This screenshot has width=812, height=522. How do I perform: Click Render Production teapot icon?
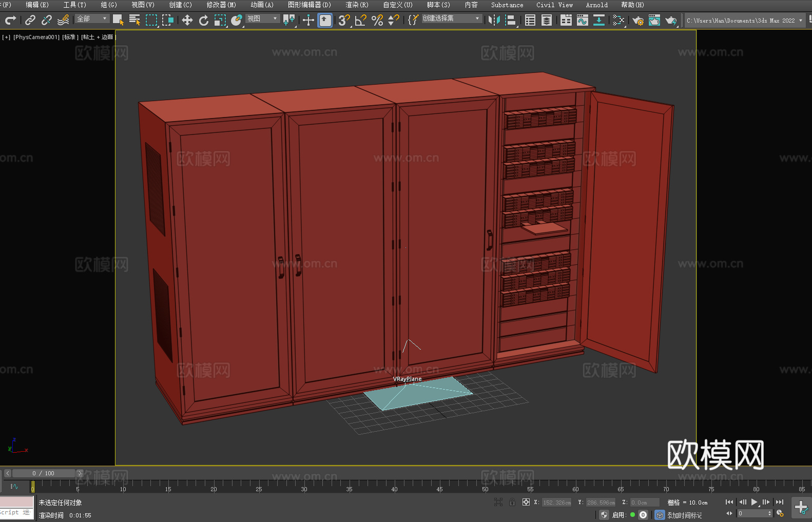pyautogui.click(x=671, y=20)
